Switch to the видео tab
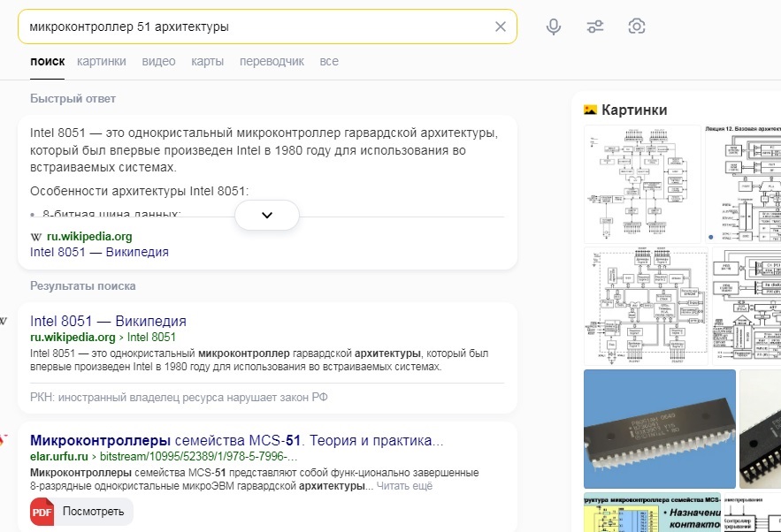The image size is (781, 532). [x=158, y=61]
